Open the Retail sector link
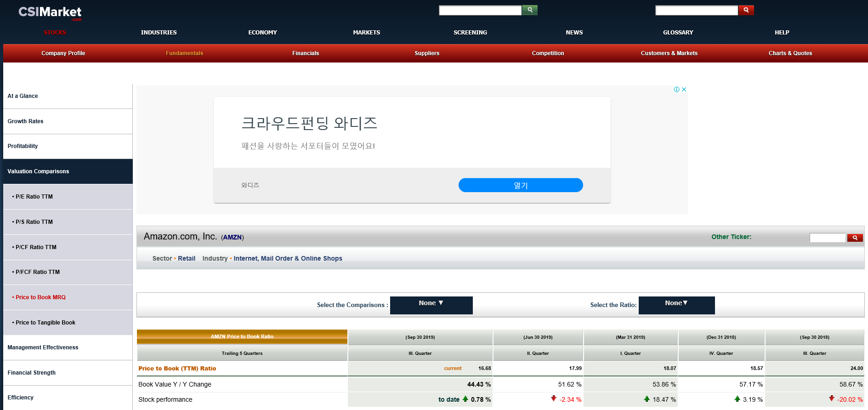The width and height of the screenshot is (868, 410). point(187,258)
